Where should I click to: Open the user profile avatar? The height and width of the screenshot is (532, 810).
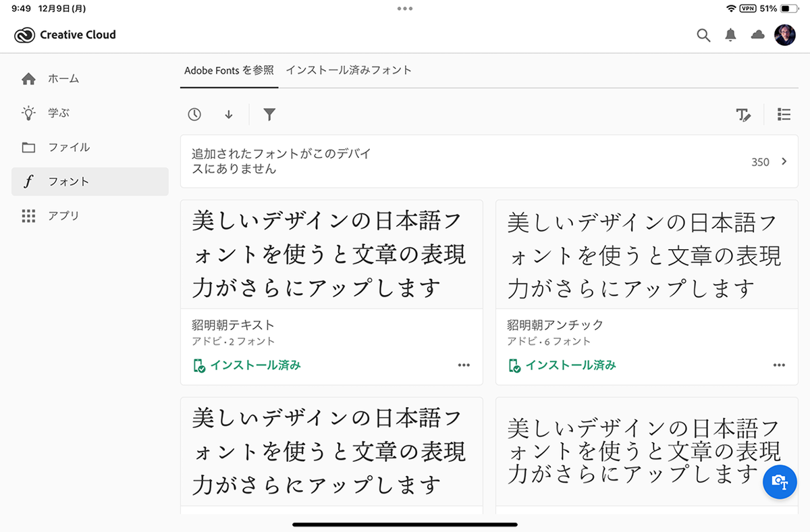click(785, 35)
